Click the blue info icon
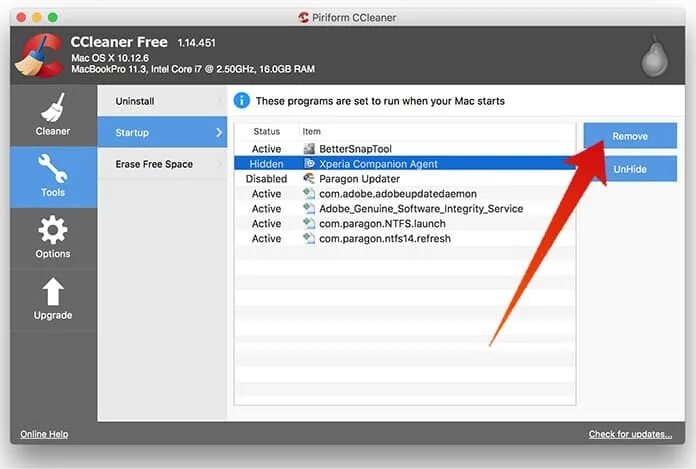Viewport: 696px width, 469px height. [241, 101]
